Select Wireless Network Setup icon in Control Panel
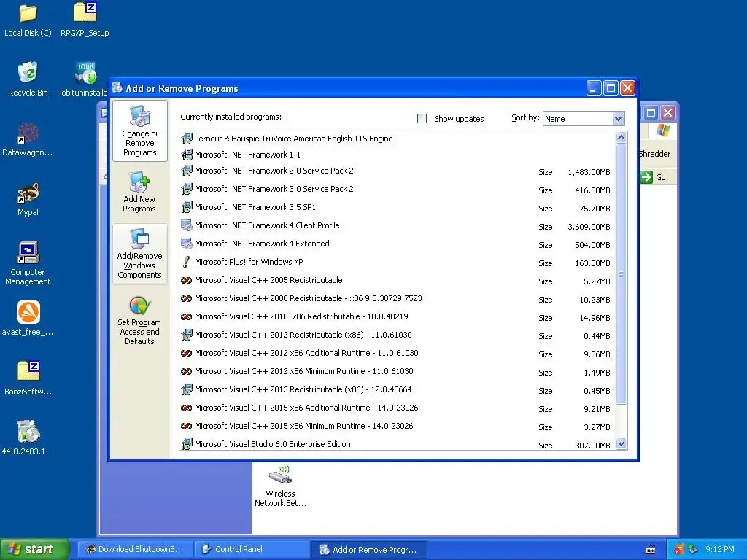Image resolution: width=747 pixels, height=560 pixels. point(281,486)
